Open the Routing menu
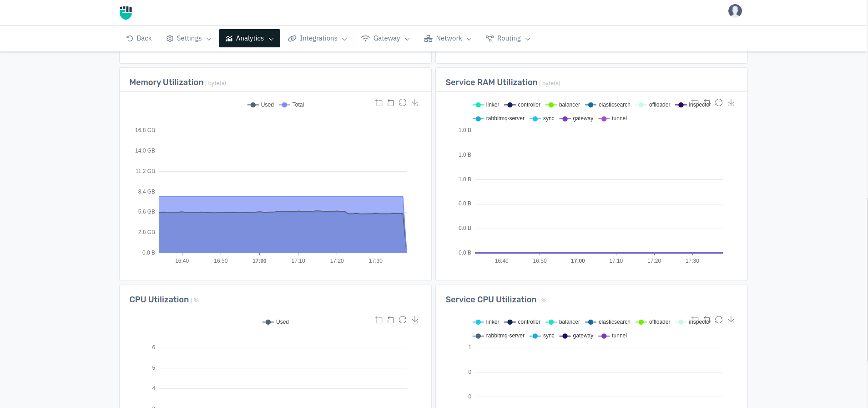Viewport: 868px width, 408px height. pyautogui.click(x=508, y=38)
